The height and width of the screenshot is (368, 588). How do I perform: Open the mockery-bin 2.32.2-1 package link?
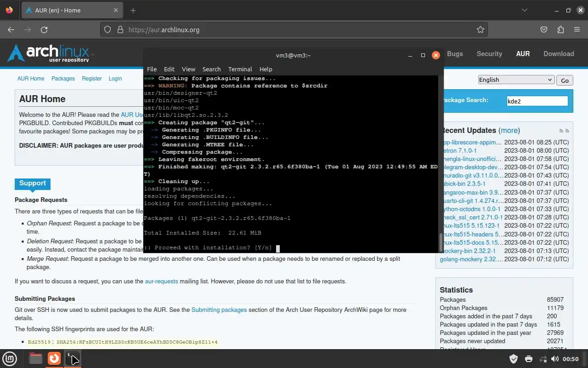[x=469, y=251]
